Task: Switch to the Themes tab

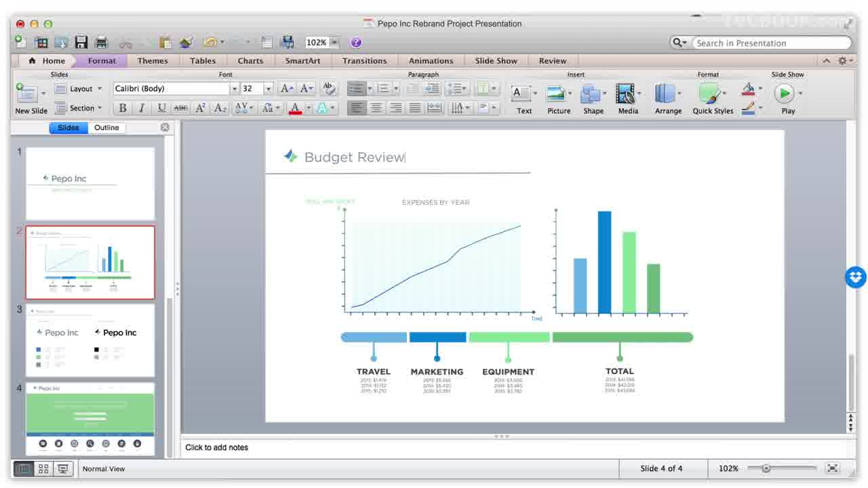Action: (153, 61)
